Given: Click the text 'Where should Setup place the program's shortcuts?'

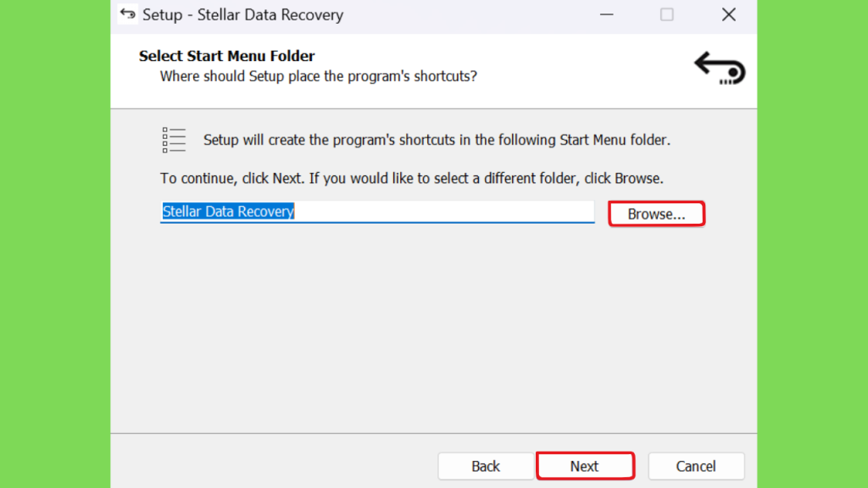Looking at the screenshot, I should (x=319, y=76).
